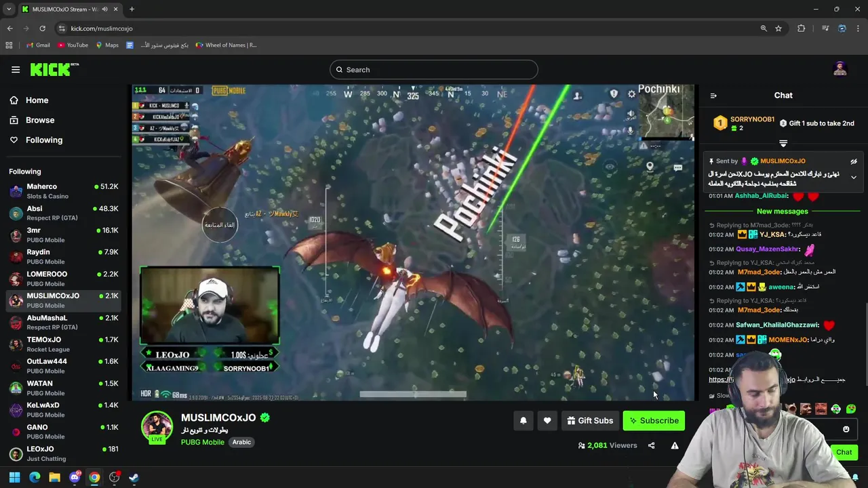Open the emoji picker in chat
This screenshot has height=488, width=868.
coord(846,429)
